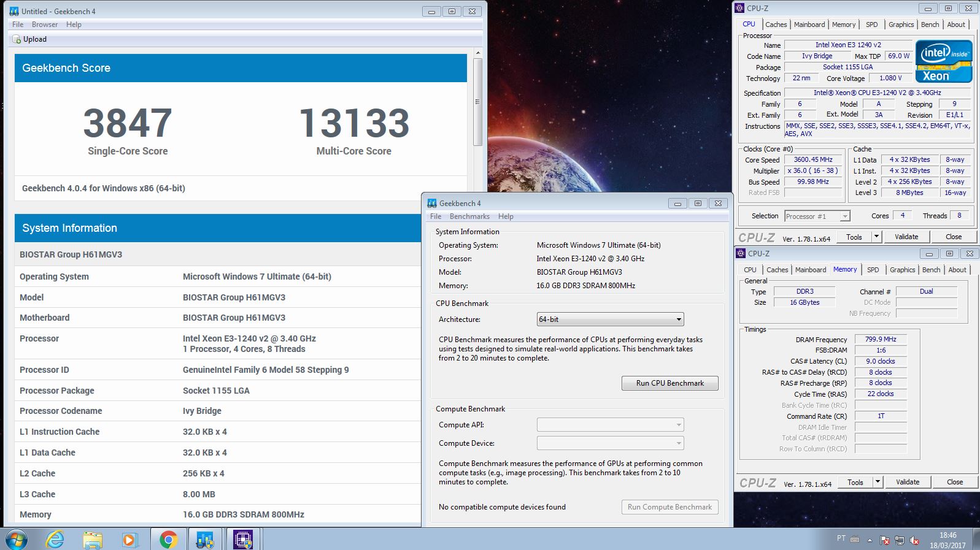
Task: Click Close button in lower CPU-Z window
Action: point(955,482)
